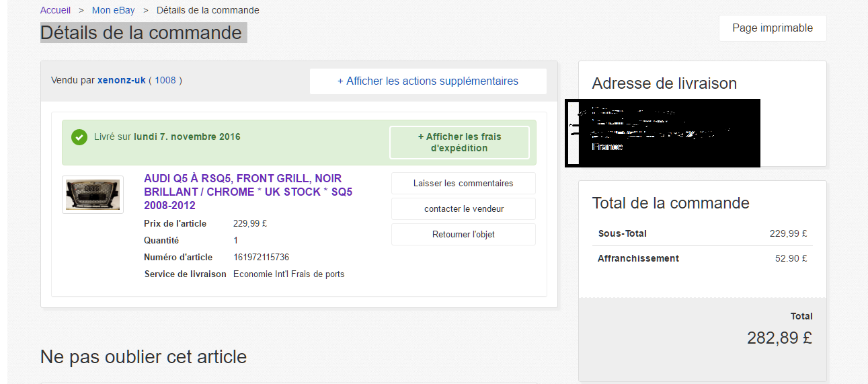868x384 pixels.
Task: Go to Accueil in the breadcrumb
Action: click(55, 10)
